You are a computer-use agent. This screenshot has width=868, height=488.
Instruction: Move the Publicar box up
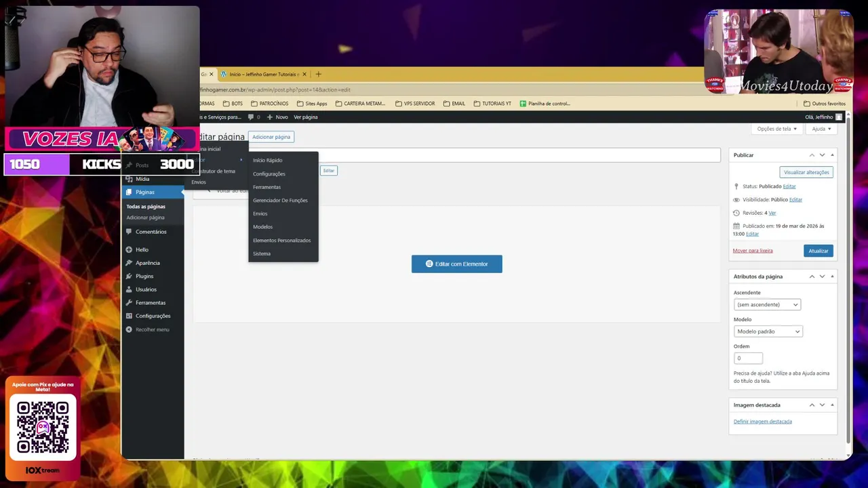pyautogui.click(x=812, y=155)
